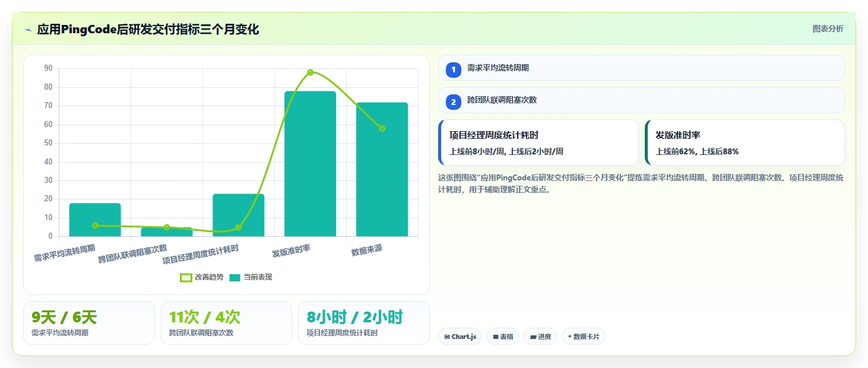Click the 9天 / 6天 stat value
Screen dimensions: 868x368
click(64, 318)
